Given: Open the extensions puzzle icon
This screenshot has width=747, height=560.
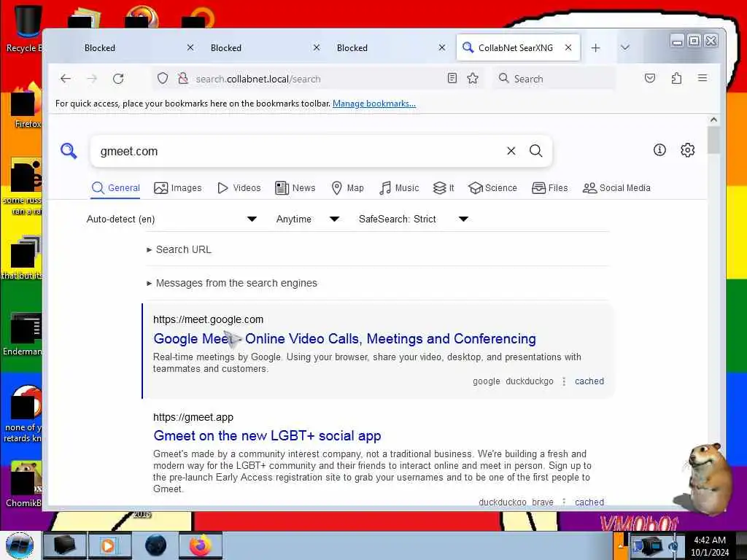Looking at the screenshot, I should [676, 78].
